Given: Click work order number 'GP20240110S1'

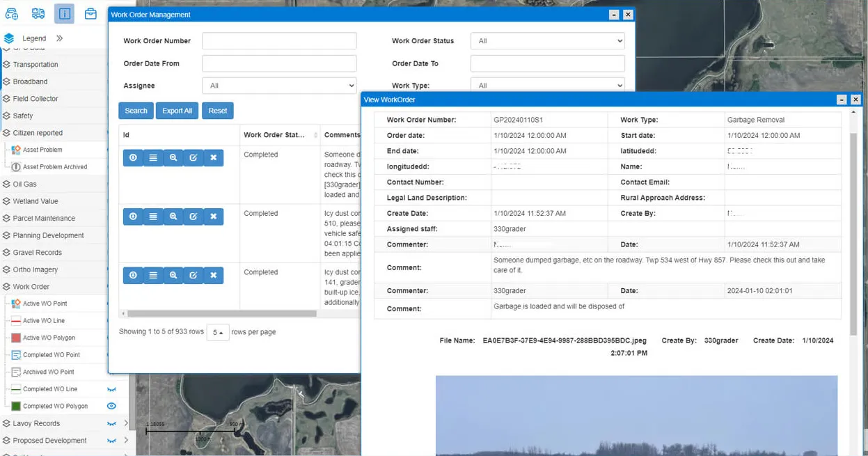Looking at the screenshot, I should [519, 120].
